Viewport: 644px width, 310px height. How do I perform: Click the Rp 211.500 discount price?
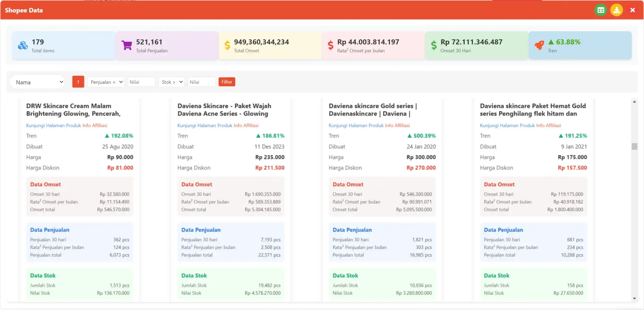[270, 168]
